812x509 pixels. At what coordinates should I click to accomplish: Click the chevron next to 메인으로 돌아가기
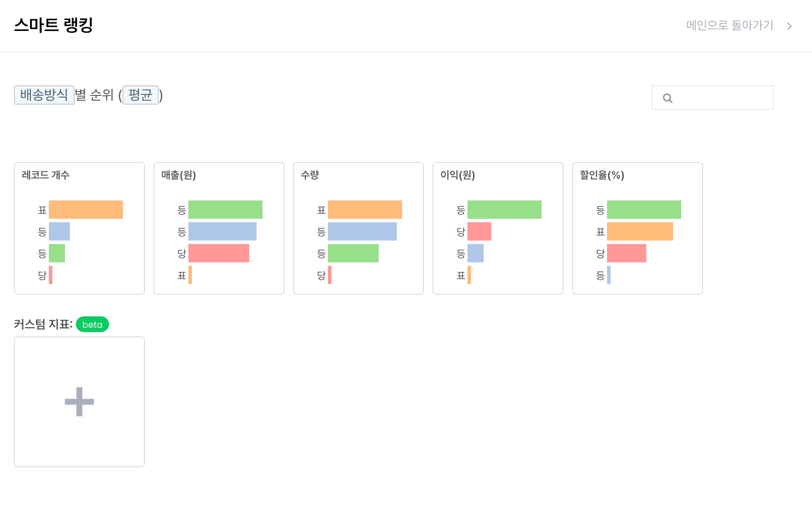[x=789, y=26]
